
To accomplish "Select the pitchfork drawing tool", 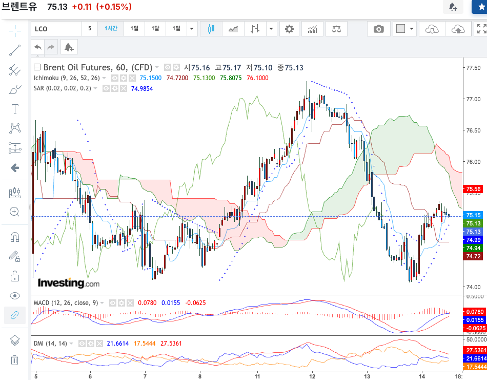I will (x=15, y=70).
